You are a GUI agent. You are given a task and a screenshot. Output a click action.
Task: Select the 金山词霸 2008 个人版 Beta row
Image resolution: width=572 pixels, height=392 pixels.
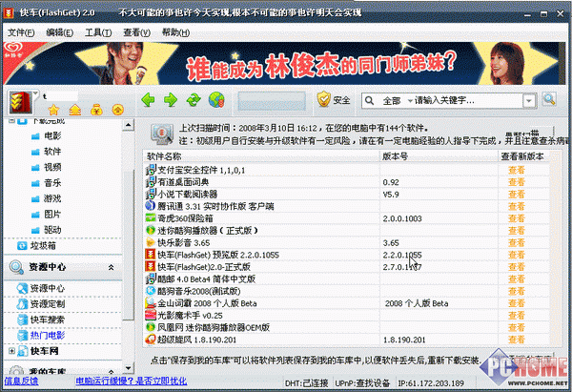coord(347,303)
